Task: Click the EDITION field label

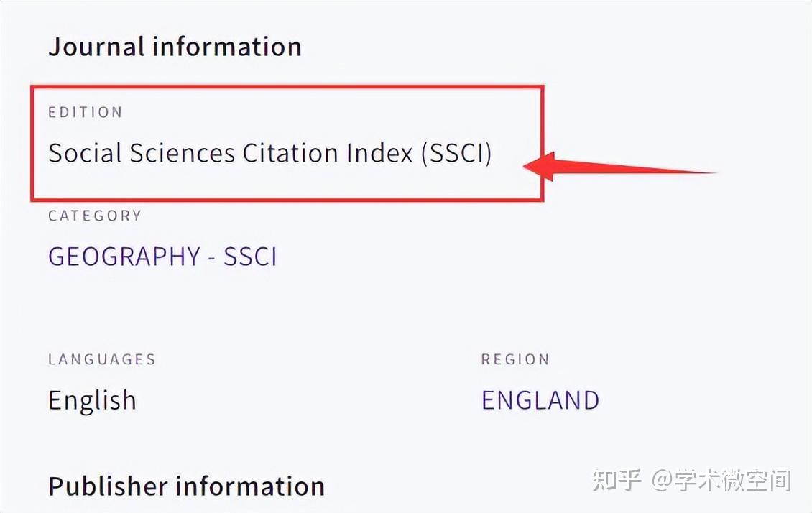Action: (86, 112)
